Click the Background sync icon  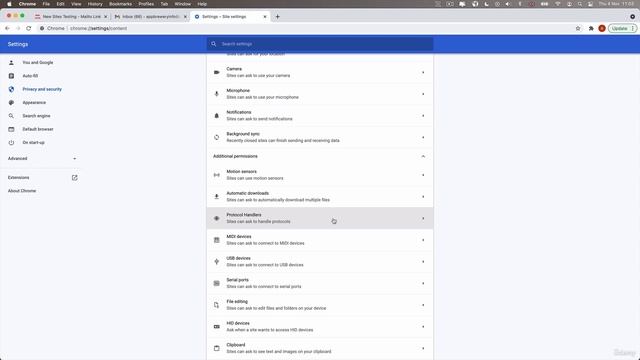pos(217,137)
